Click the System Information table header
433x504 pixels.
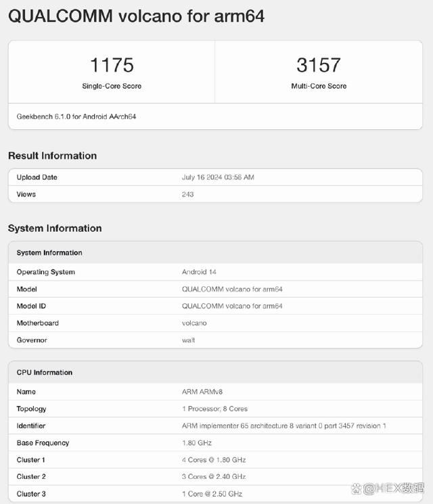tap(49, 252)
